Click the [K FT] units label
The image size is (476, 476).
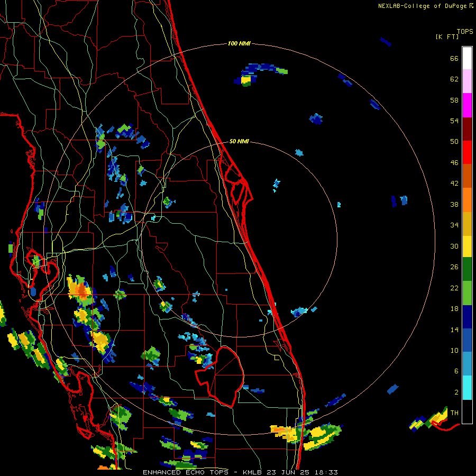point(447,37)
